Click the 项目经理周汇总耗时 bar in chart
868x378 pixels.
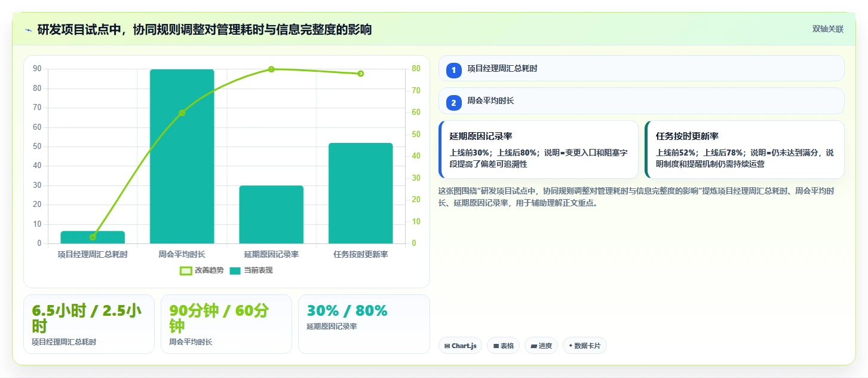(x=93, y=237)
